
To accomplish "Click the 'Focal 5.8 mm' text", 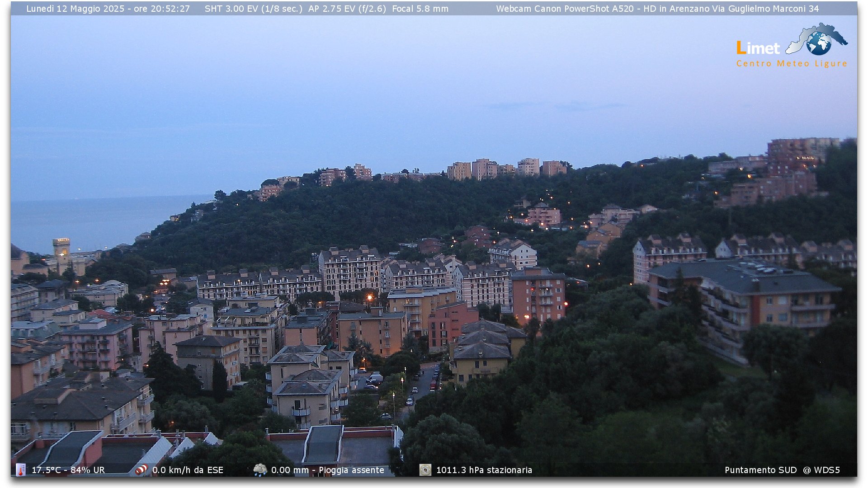I will pos(420,9).
